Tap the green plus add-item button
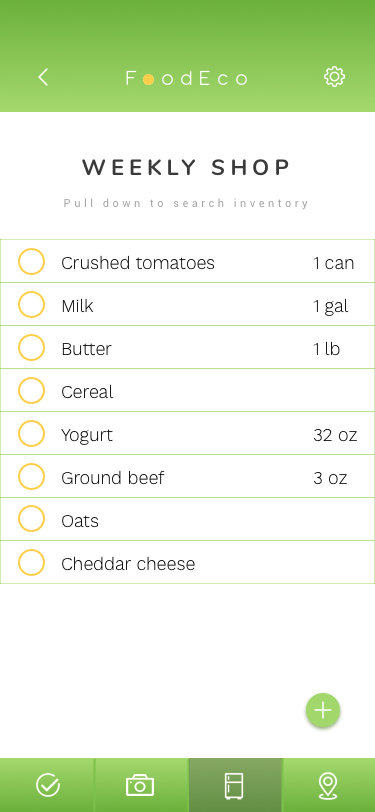The image size is (375, 812). pyautogui.click(x=323, y=710)
